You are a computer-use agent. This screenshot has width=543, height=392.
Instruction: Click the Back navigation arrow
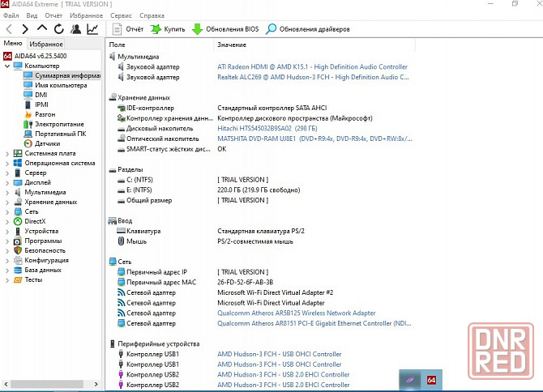9,29
